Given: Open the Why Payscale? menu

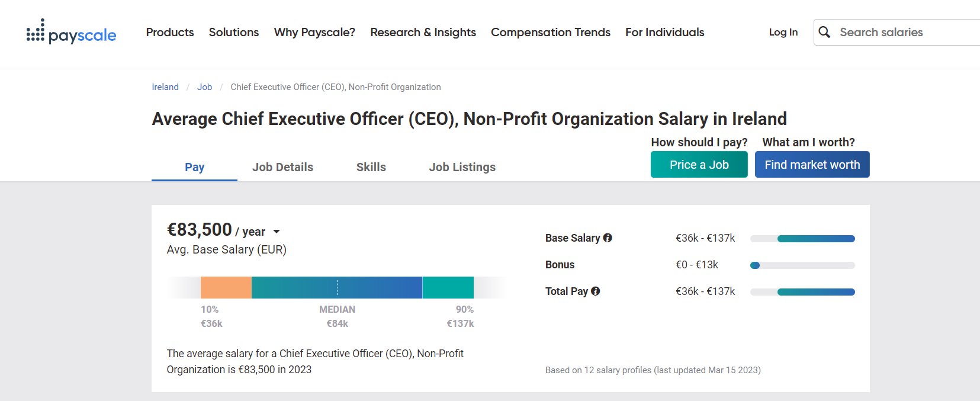Looking at the screenshot, I should [314, 32].
